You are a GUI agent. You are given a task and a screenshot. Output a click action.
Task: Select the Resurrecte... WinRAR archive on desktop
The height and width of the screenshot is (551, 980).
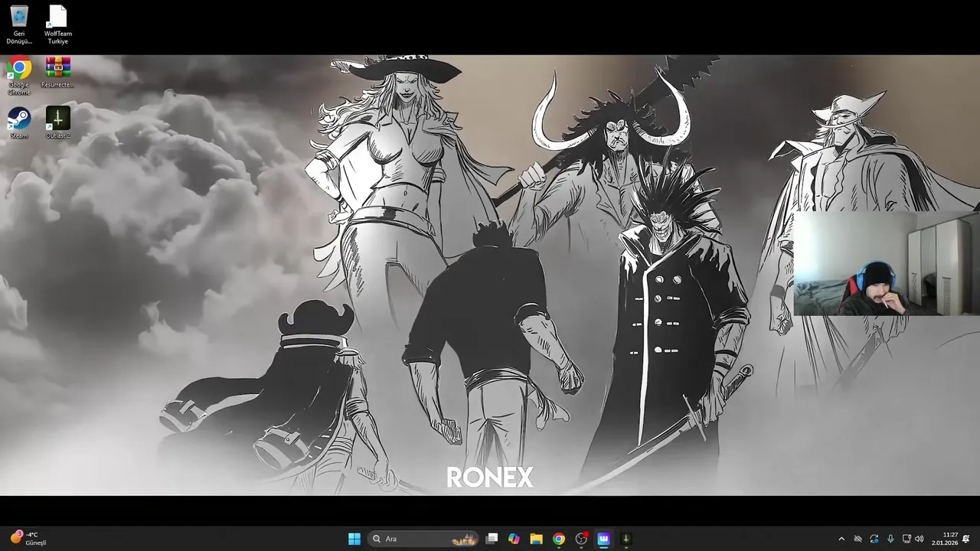click(x=57, y=73)
